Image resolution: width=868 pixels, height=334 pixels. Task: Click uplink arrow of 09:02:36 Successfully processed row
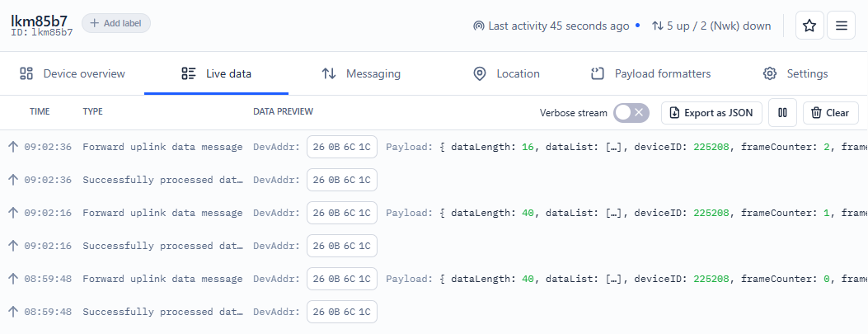(x=13, y=180)
